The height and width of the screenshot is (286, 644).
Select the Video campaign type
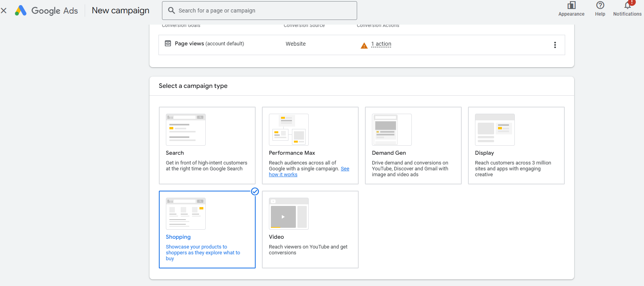point(310,229)
